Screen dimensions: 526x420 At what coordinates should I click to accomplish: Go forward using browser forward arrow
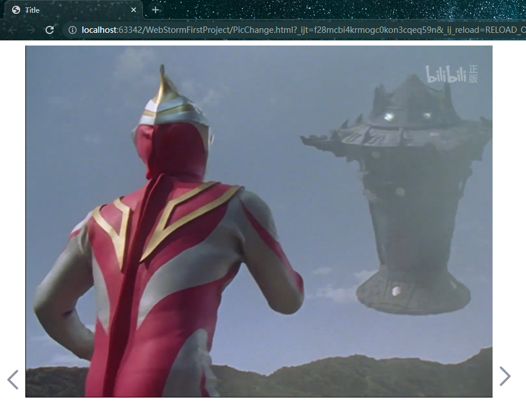coord(31,30)
